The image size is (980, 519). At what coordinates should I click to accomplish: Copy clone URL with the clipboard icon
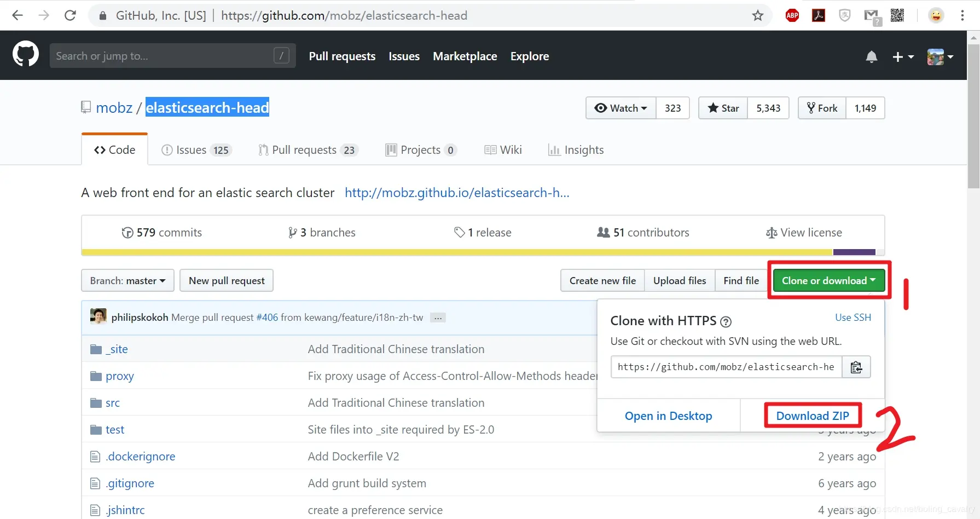(x=856, y=367)
